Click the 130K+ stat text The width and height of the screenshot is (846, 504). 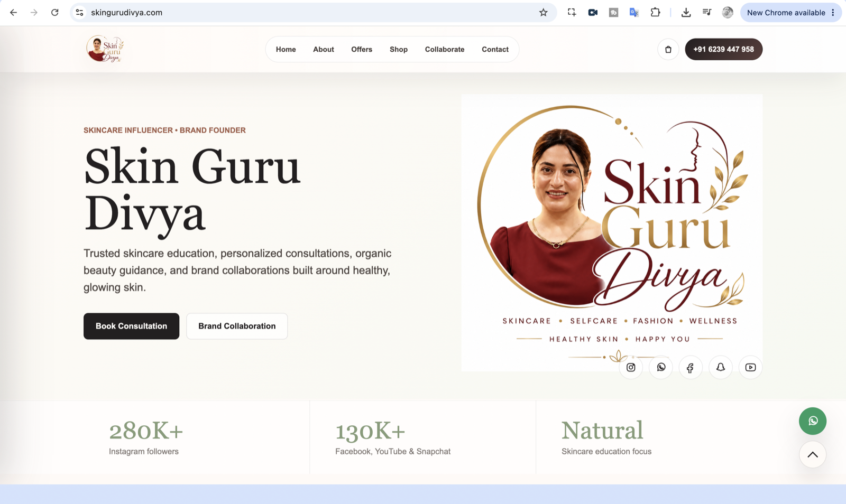pos(370,431)
